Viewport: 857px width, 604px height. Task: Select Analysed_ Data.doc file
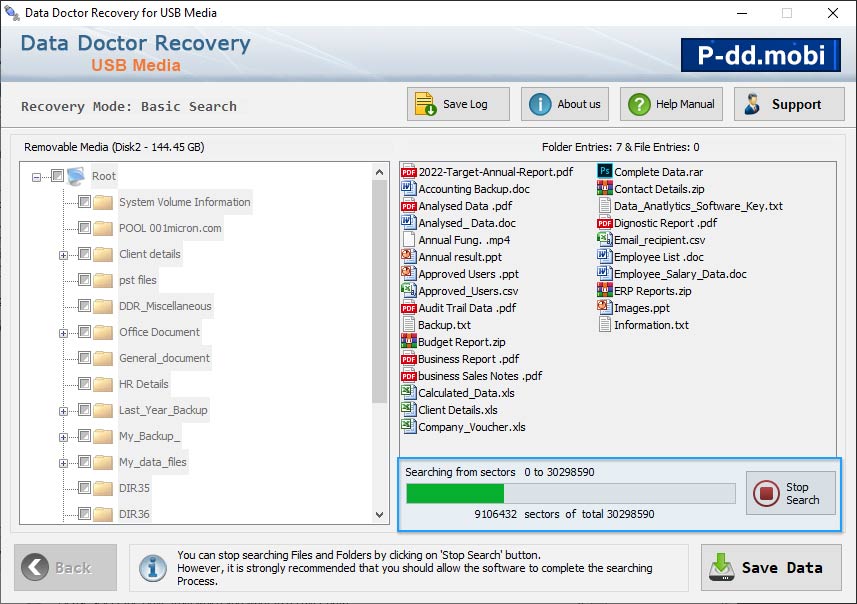(467, 223)
